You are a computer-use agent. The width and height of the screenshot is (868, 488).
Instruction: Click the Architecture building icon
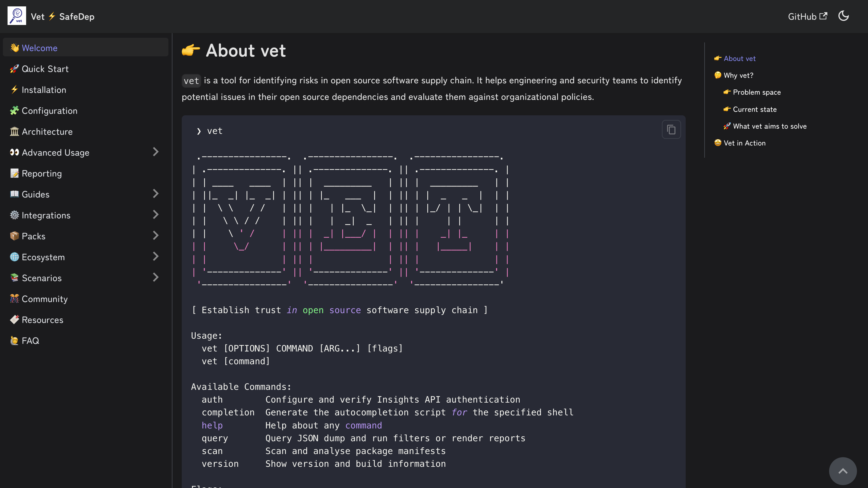[15, 132]
